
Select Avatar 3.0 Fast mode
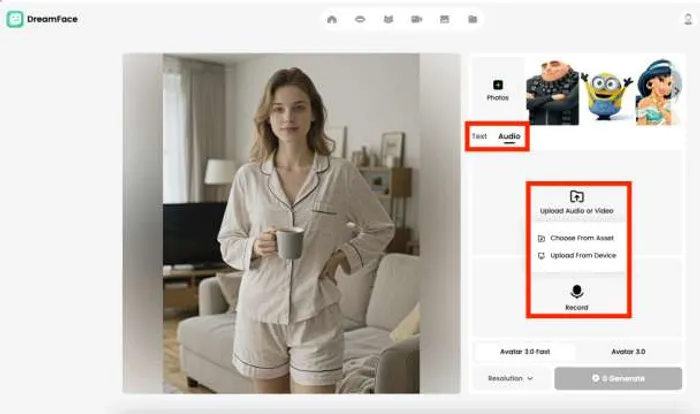point(525,352)
